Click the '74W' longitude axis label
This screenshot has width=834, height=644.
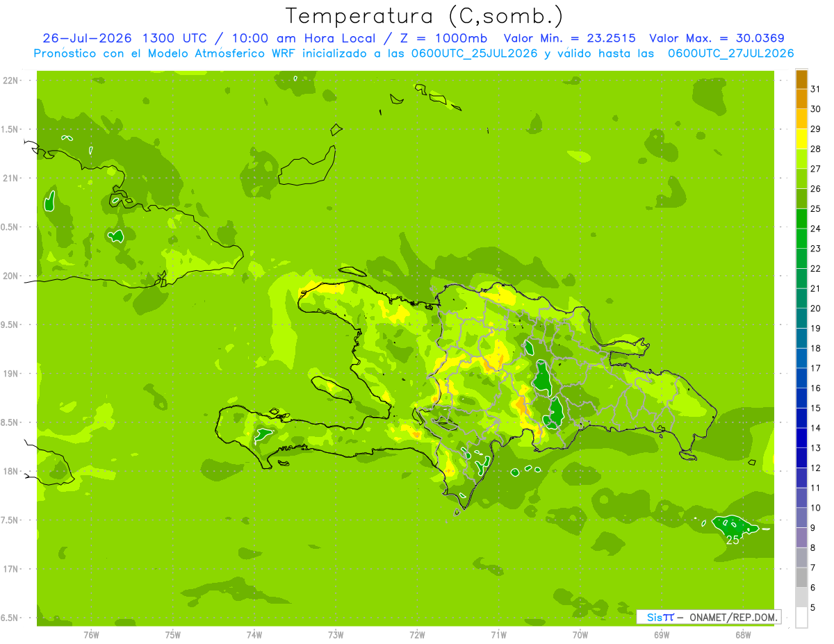(x=254, y=636)
